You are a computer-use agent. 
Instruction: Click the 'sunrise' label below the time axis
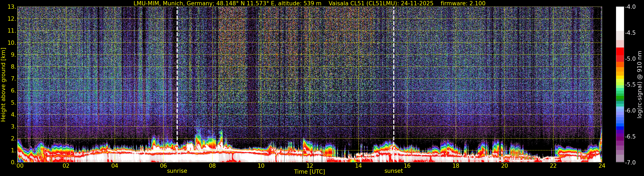(177, 171)
